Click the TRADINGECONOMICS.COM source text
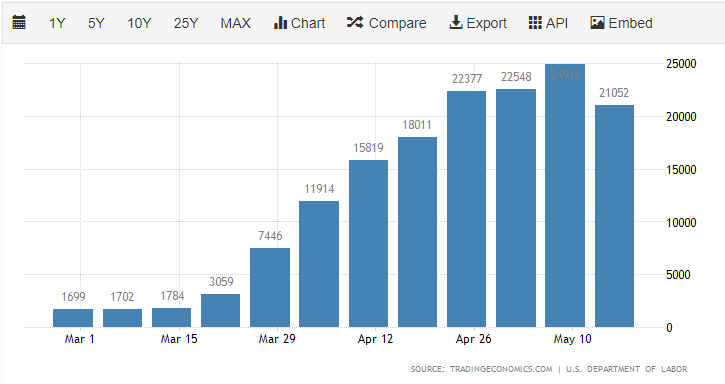The height and width of the screenshot is (384, 725). click(501, 369)
